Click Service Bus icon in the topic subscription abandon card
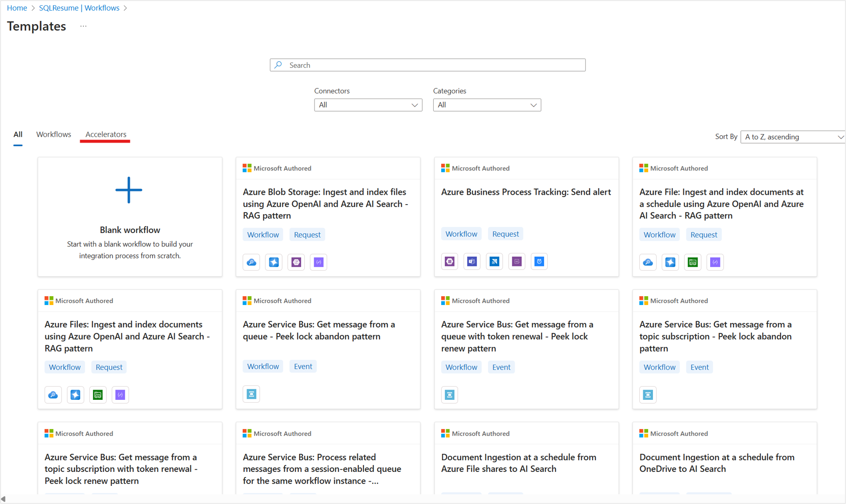 click(648, 395)
